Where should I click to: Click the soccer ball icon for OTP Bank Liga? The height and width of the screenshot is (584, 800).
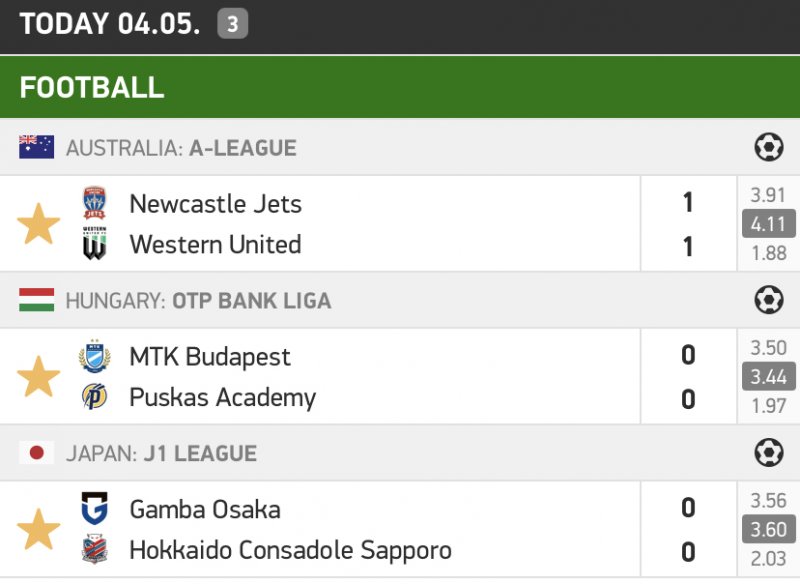point(768,300)
